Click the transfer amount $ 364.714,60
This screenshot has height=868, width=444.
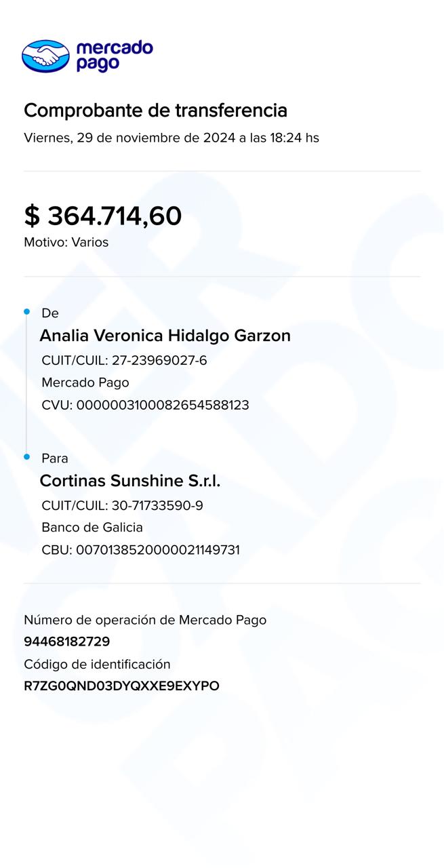[x=103, y=216]
